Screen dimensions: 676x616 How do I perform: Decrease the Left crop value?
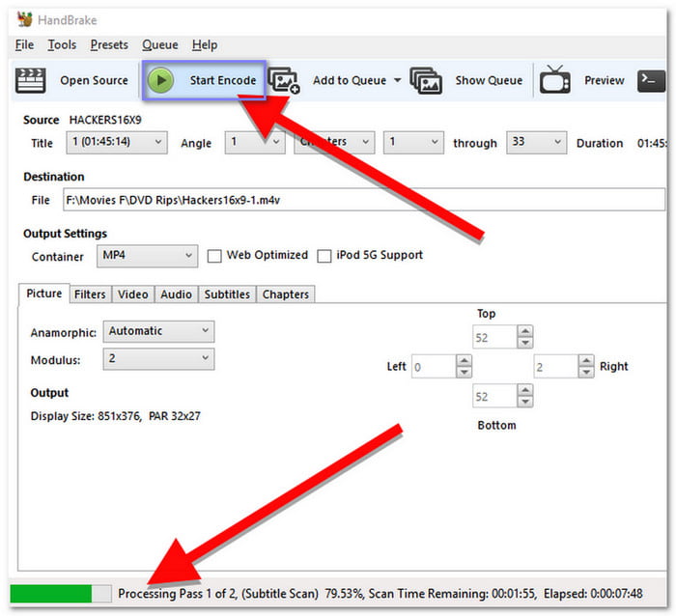pyautogui.click(x=464, y=373)
